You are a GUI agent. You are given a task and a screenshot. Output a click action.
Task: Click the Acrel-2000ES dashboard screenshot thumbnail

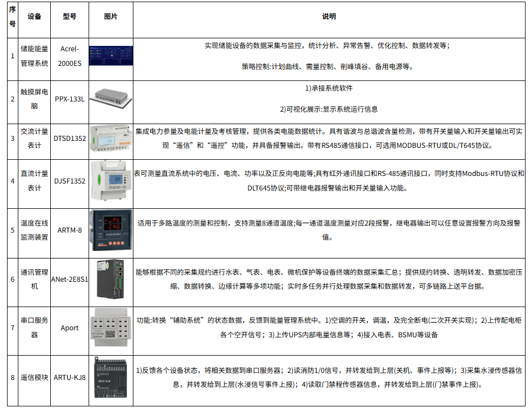(x=111, y=56)
